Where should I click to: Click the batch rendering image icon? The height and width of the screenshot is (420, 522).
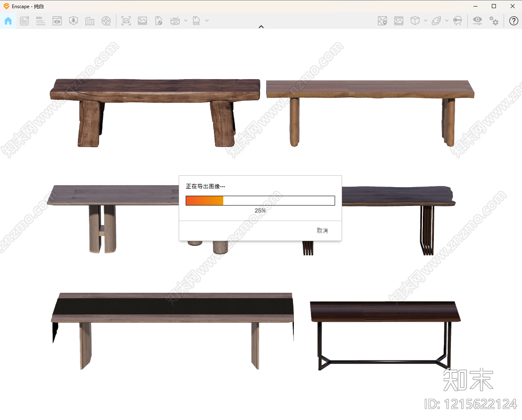[142, 21]
